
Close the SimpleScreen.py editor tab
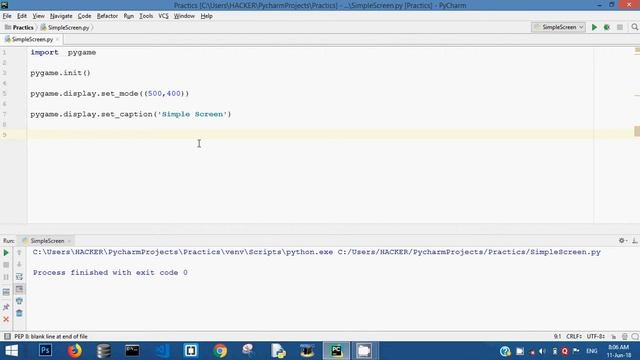pyautogui.click(x=58, y=39)
